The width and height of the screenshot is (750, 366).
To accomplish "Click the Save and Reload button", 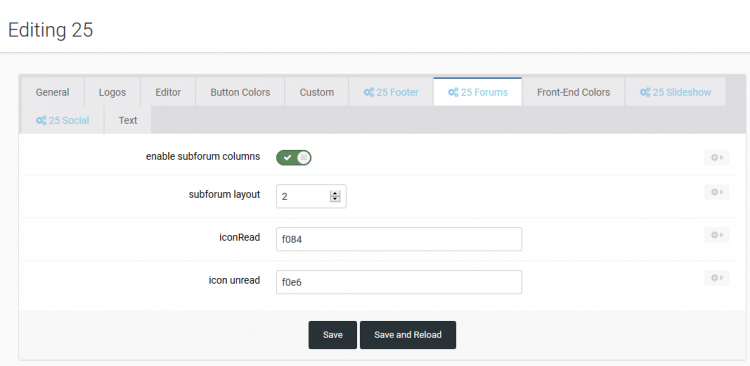I will 408,335.
